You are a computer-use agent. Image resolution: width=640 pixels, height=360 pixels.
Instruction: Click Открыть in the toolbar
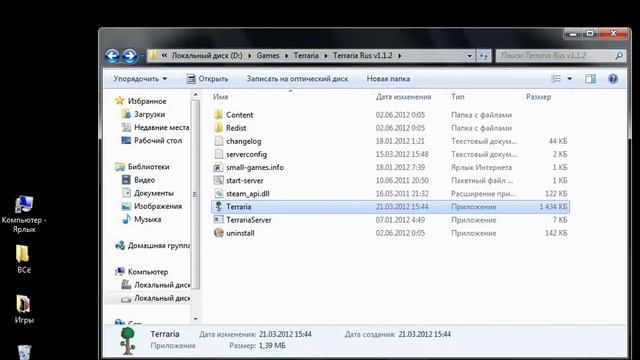coord(213,79)
